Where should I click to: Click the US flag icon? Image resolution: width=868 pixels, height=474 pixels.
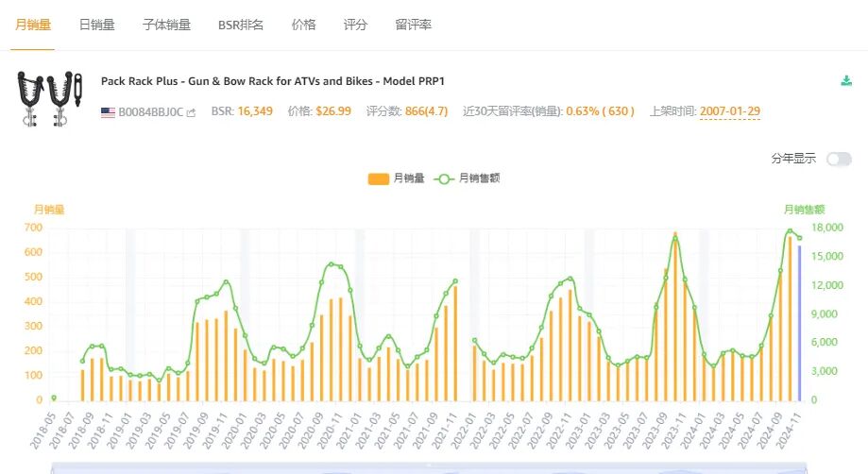[108, 112]
